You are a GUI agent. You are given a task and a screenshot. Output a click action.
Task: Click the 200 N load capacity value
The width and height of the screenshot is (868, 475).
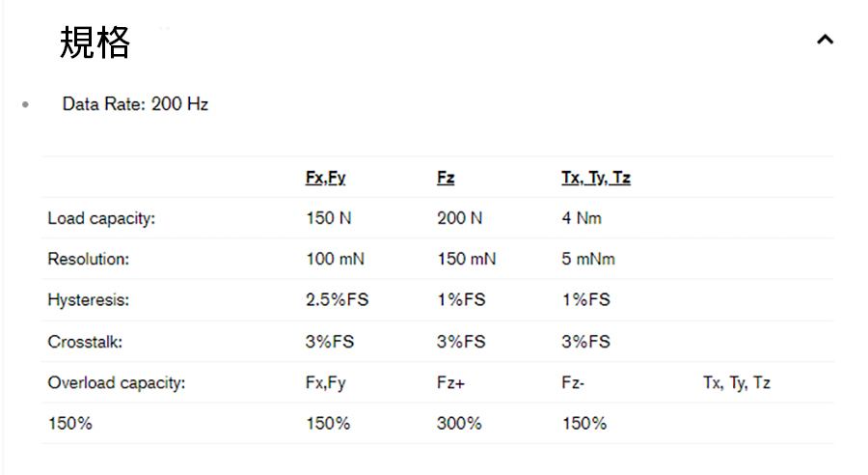[459, 218]
